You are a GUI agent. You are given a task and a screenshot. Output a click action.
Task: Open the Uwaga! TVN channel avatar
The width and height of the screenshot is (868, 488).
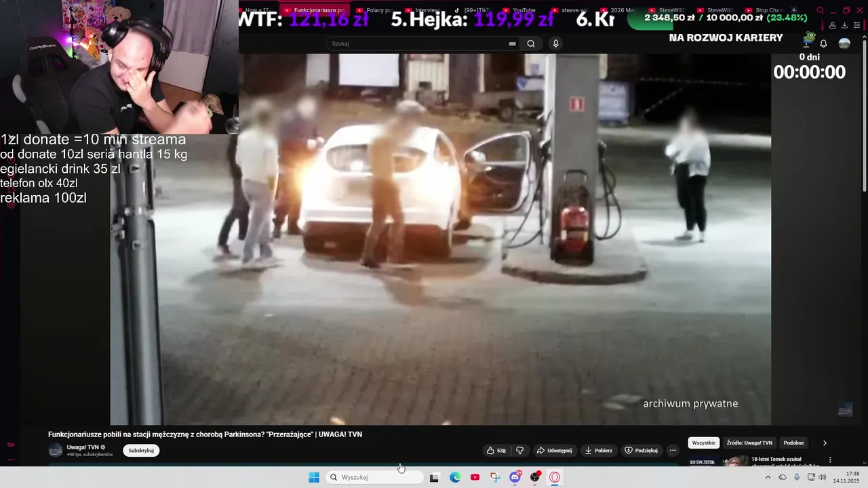point(56,450)
